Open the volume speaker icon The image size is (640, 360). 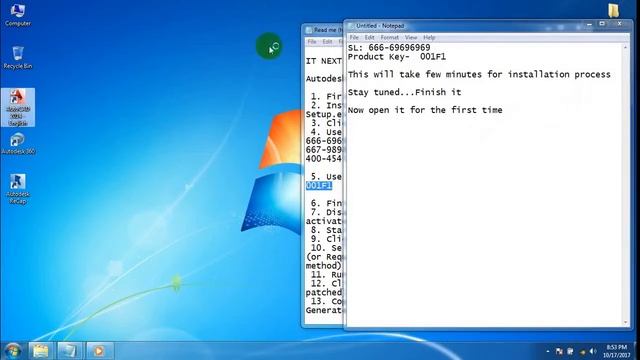593,351
